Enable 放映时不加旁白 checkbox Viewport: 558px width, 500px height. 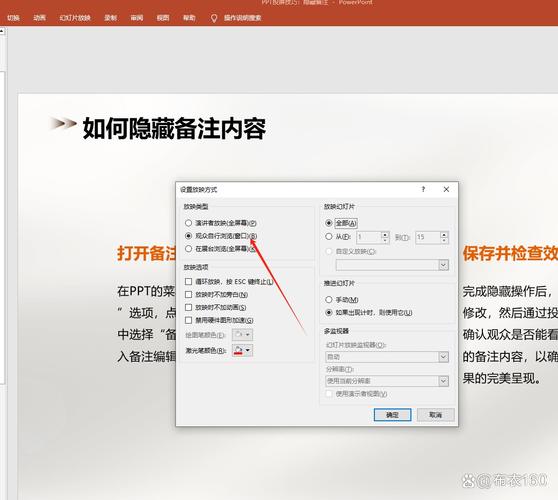pyautogui.click(x=189, y=294)
